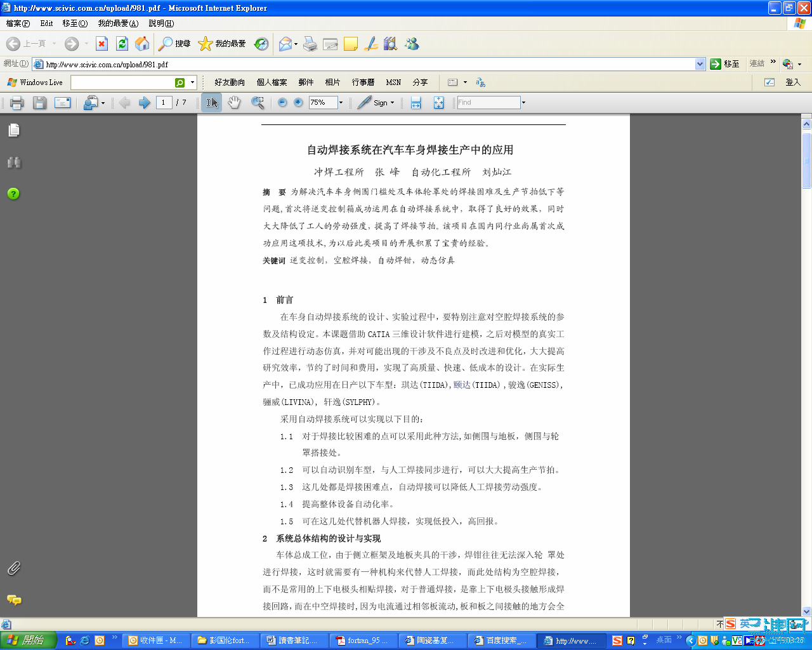
Task: Switch to the 百度搜索 taskbar window
Action: (x=502, y=640)
